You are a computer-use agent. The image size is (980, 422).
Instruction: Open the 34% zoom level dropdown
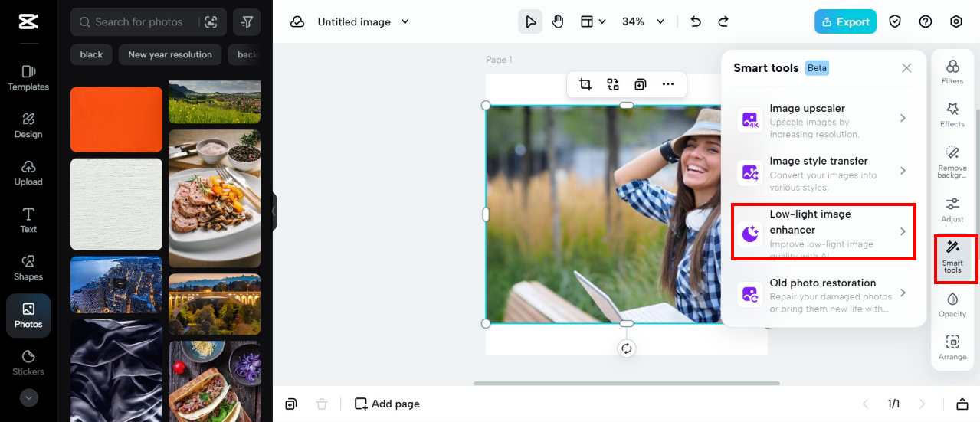(x=644, y=21)
